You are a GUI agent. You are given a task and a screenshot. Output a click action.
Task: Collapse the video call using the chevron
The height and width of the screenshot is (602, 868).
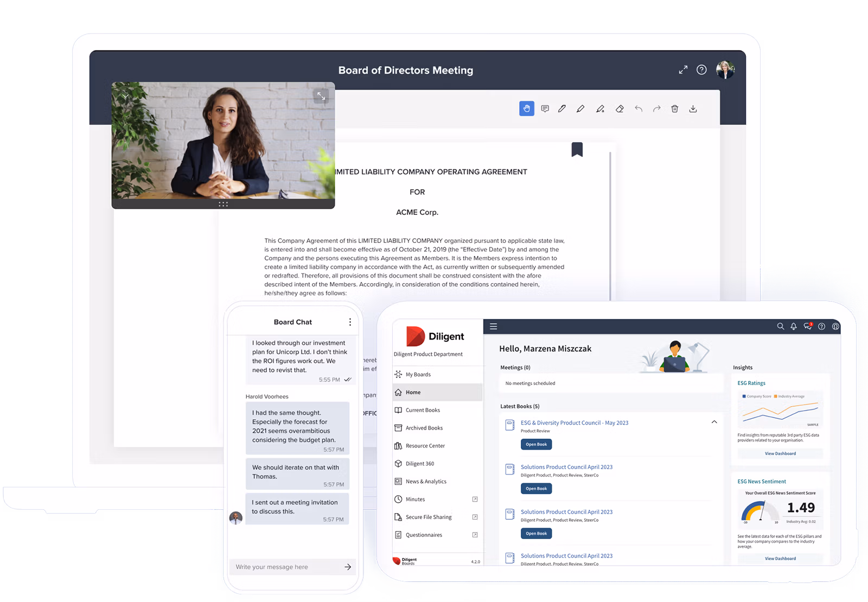125,96
